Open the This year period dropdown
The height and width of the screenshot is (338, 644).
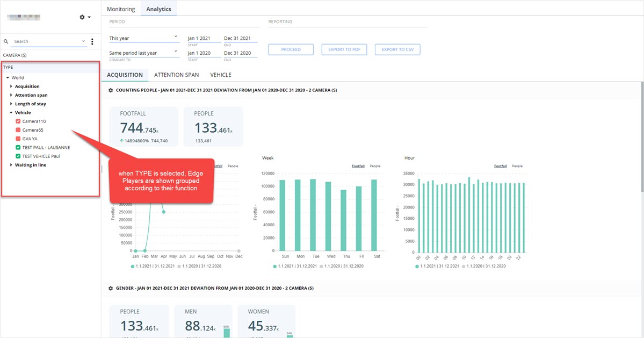(144, 38)
